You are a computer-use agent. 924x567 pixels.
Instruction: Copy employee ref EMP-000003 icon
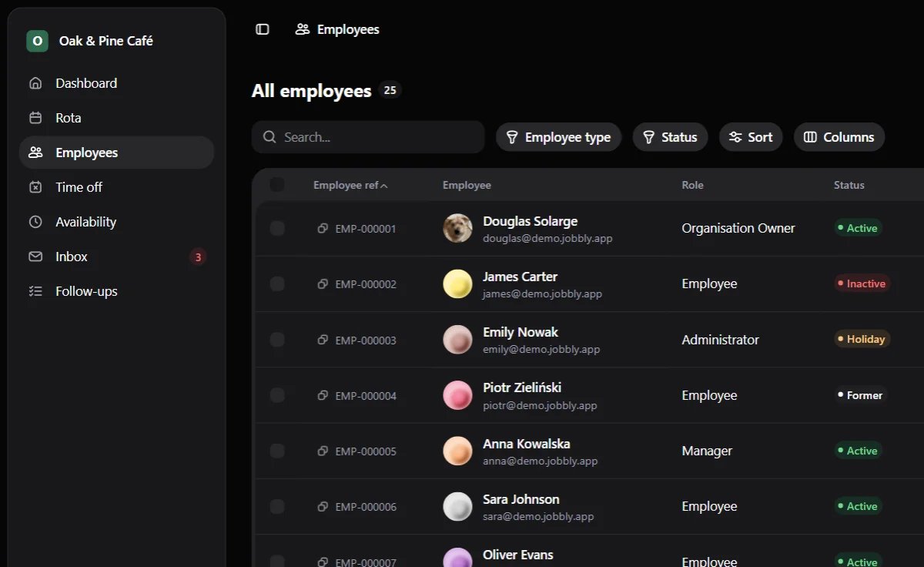(x=323, y=340)
